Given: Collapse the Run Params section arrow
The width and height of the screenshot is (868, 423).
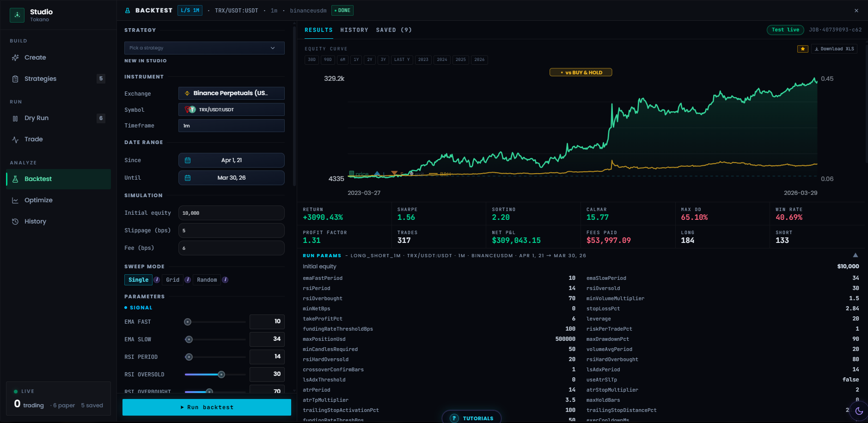Looking at the screenshot, I should point(856,255).
